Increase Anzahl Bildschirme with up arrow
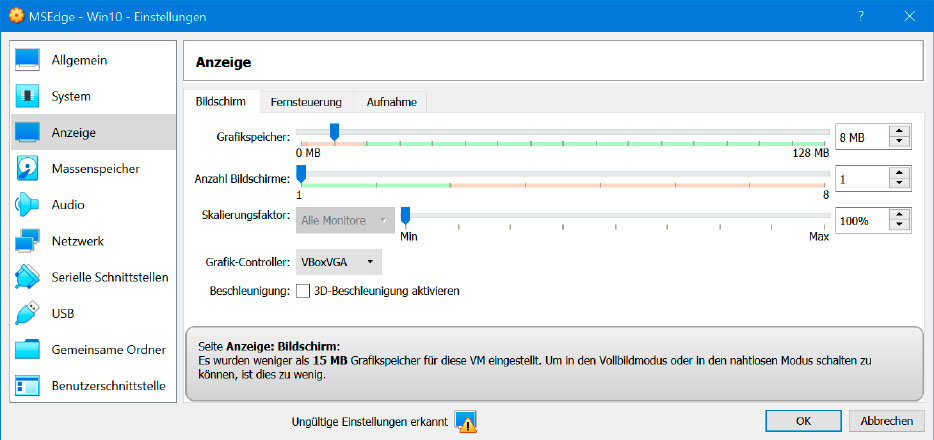The width and height of the screenshot is (934, 440). pos(899,173)
